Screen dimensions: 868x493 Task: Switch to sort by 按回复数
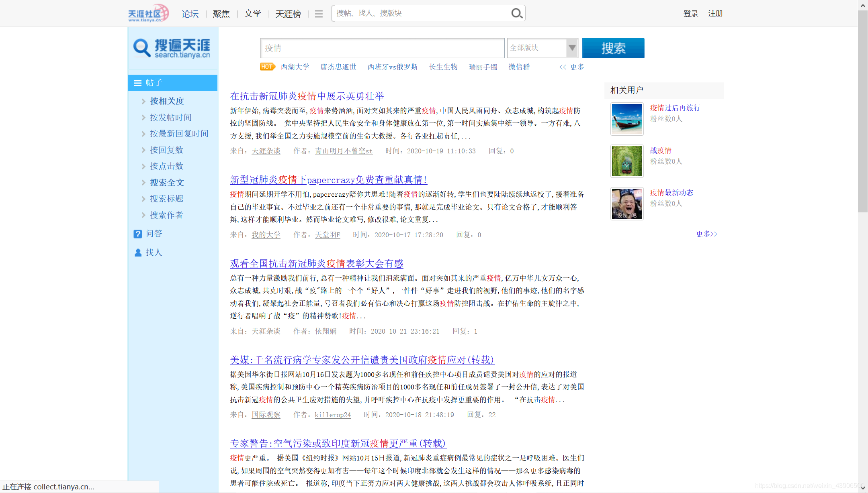point(166,150)
